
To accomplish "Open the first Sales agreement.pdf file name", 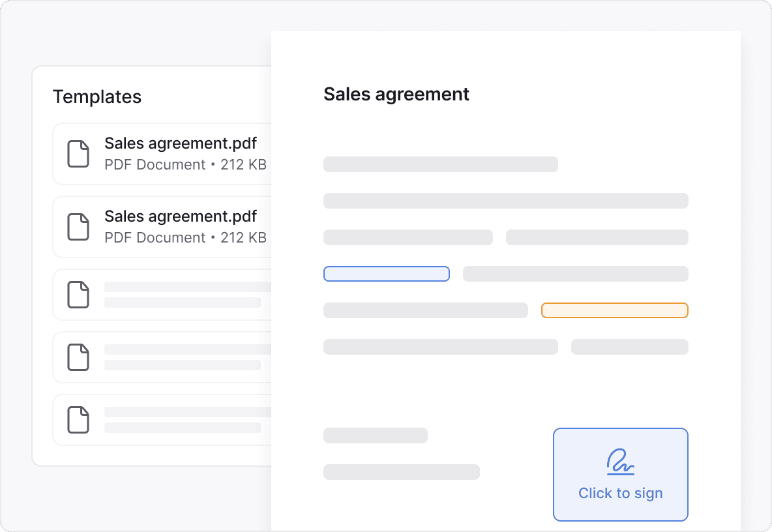I will (180, 143).
